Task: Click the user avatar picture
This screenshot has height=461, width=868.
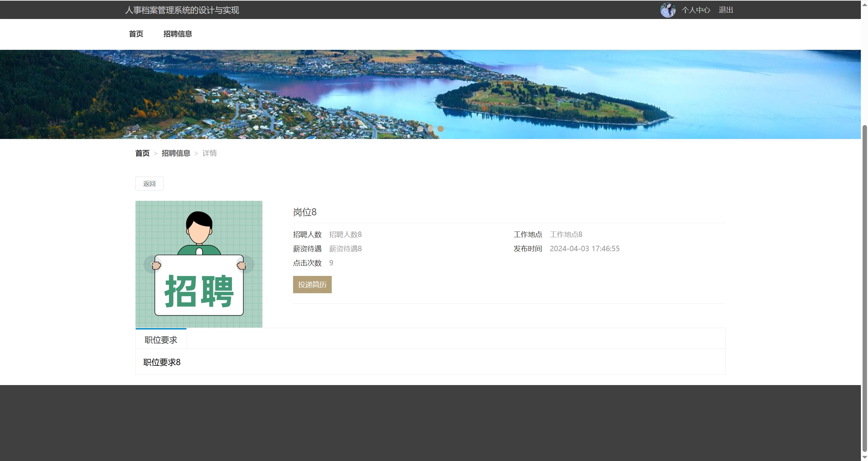Action: 668,10
